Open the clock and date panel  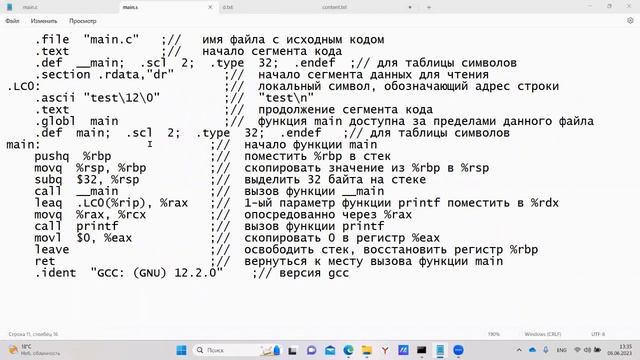(620, 350)
